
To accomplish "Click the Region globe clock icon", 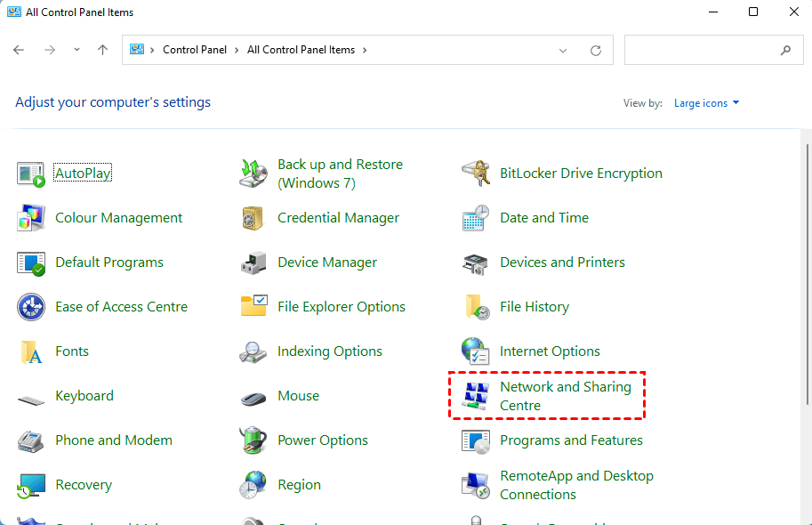I will (253, 485).
